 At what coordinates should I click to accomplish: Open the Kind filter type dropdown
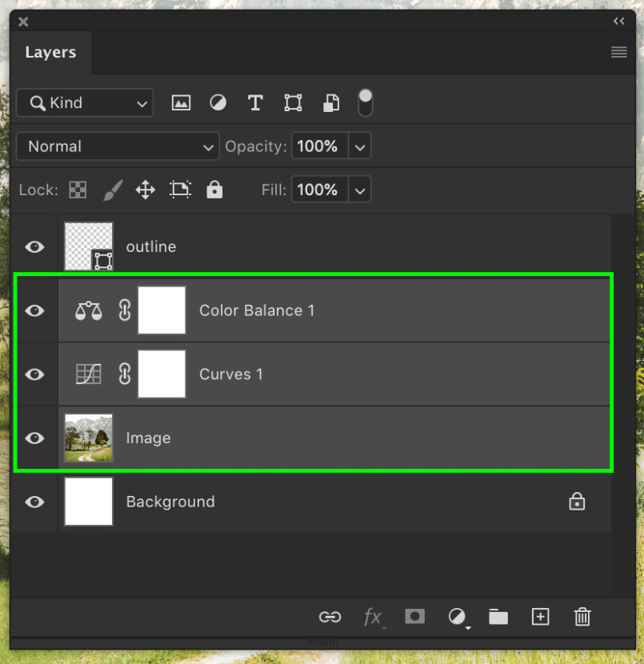85,102
